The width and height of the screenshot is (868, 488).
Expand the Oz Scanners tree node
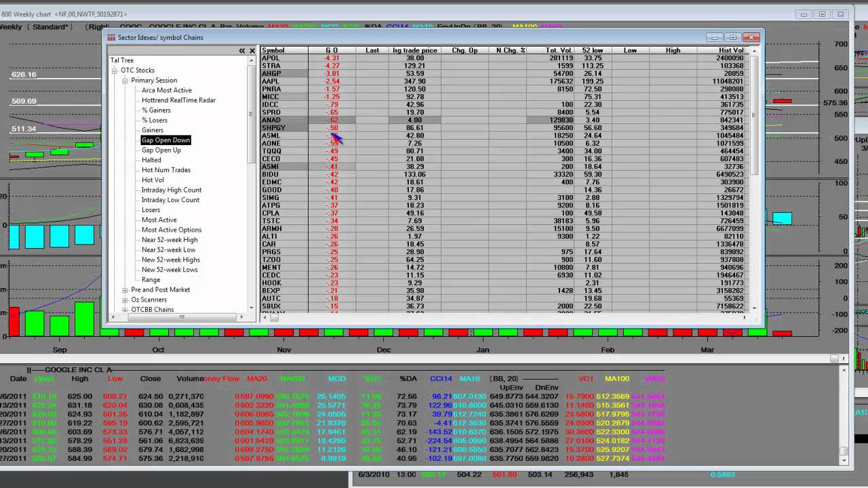pos(125,300)
